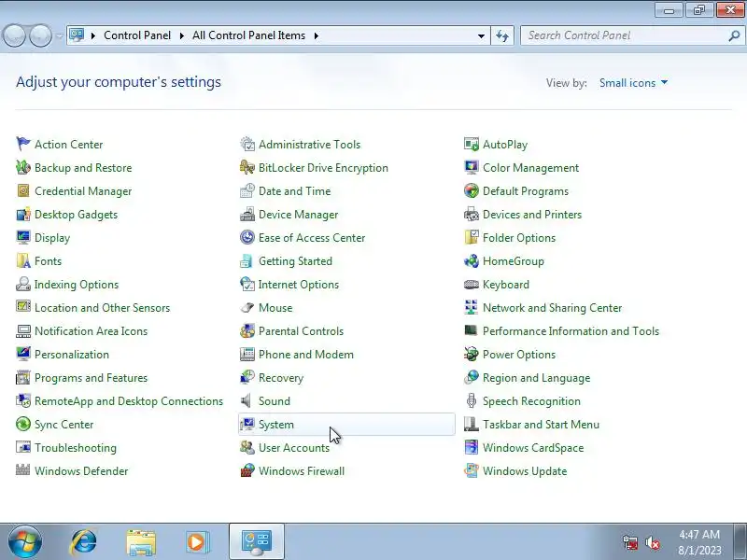The image size is (747, 560).
Task: Open the Keyboard icon
Action: click(x=472, y=284)
